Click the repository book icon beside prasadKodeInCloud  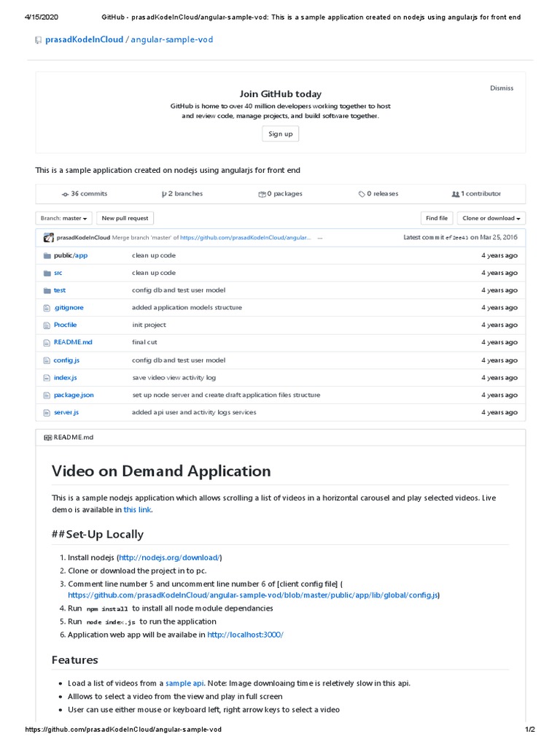[39, 40]
